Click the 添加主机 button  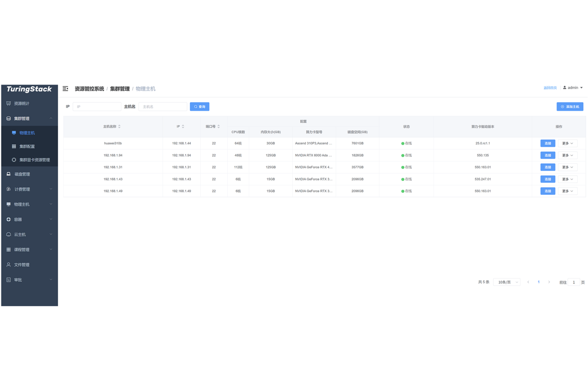[570, 107]
